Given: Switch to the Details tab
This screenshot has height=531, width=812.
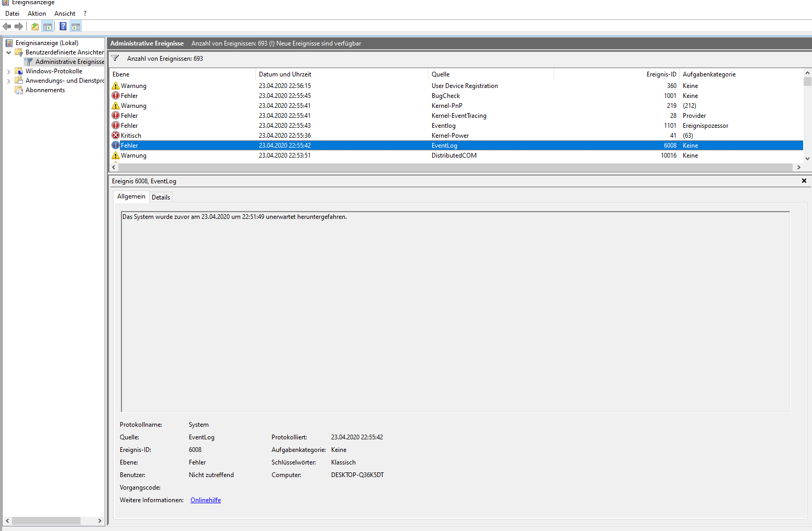Looking at the screenshot, I should (x=161, y=197).
